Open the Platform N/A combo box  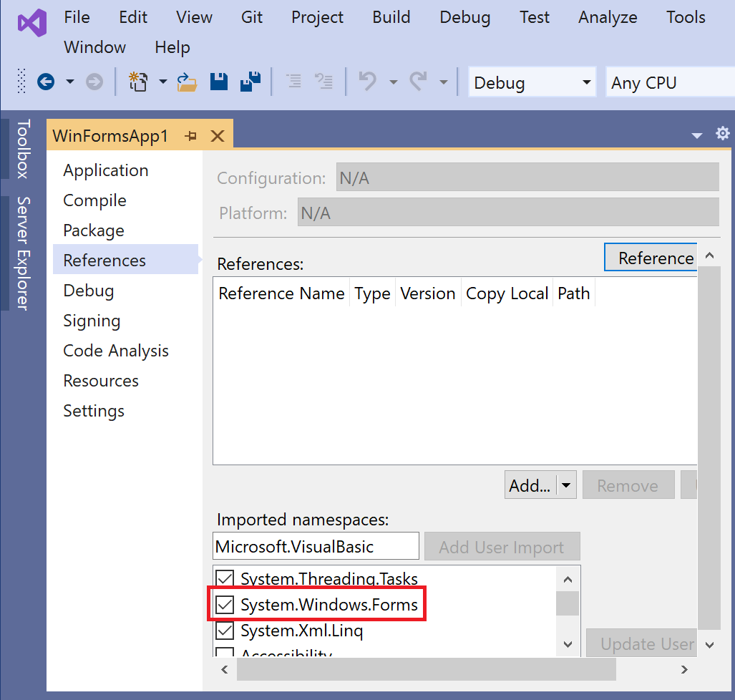click(x=508, y=212)
